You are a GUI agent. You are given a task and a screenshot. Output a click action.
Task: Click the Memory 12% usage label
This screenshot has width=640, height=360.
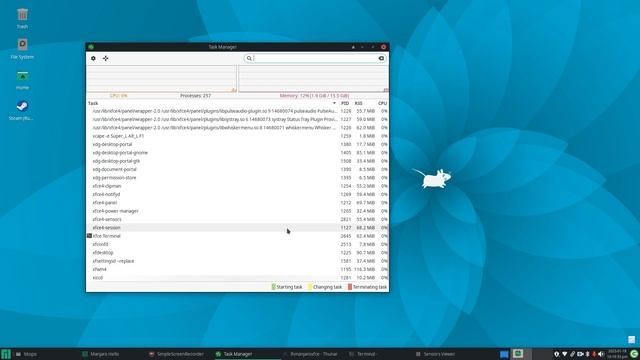tap(314, 96)
